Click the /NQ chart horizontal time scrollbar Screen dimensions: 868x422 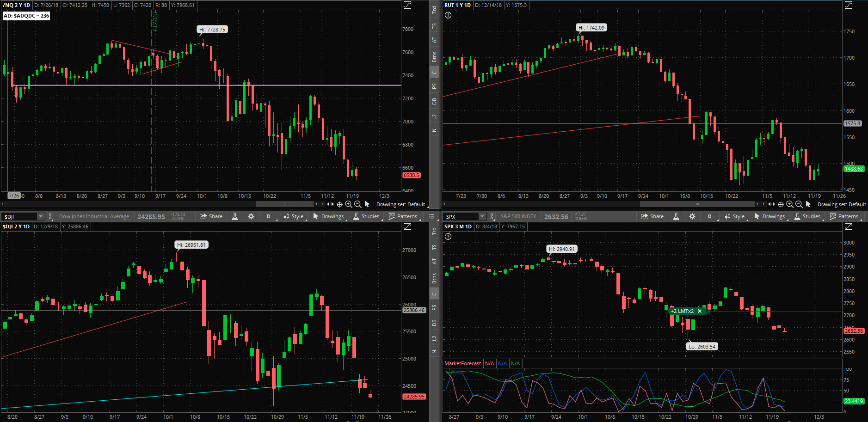point(285,204)
